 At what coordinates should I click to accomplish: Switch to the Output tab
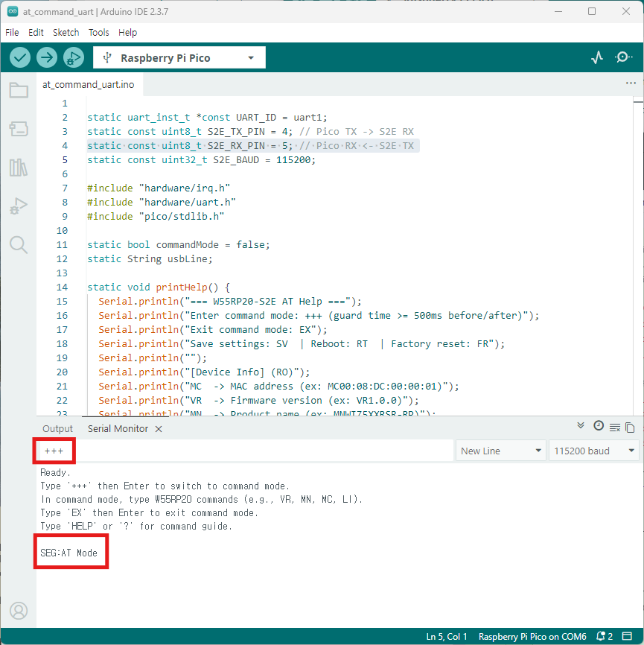coord(57,428)
